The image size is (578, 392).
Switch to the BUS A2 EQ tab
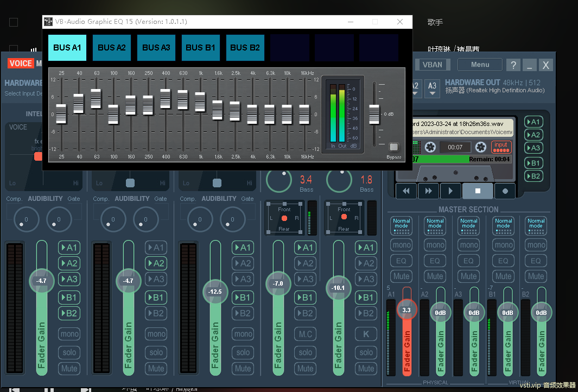[112, 48]
